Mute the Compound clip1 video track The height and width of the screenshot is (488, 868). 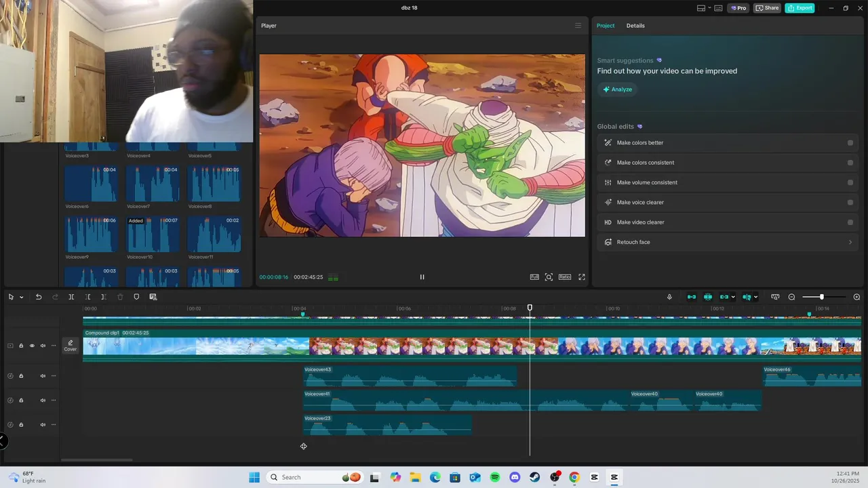[43, 346]
